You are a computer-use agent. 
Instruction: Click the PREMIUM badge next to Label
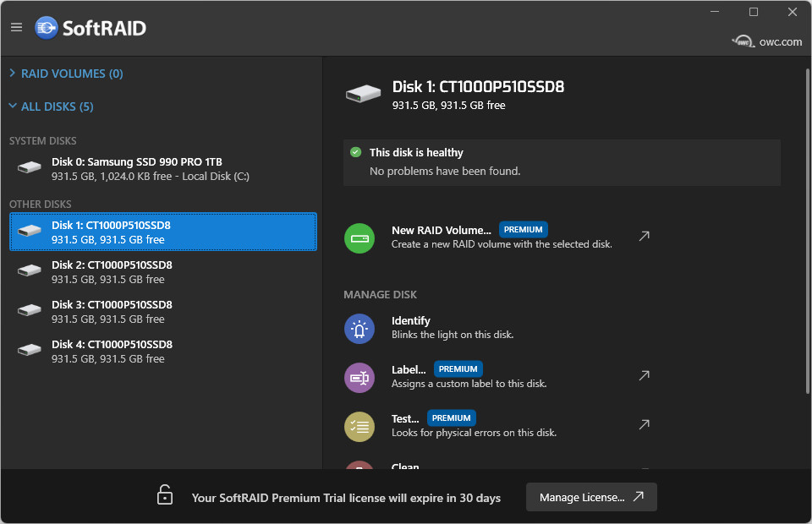coord(458,368)
